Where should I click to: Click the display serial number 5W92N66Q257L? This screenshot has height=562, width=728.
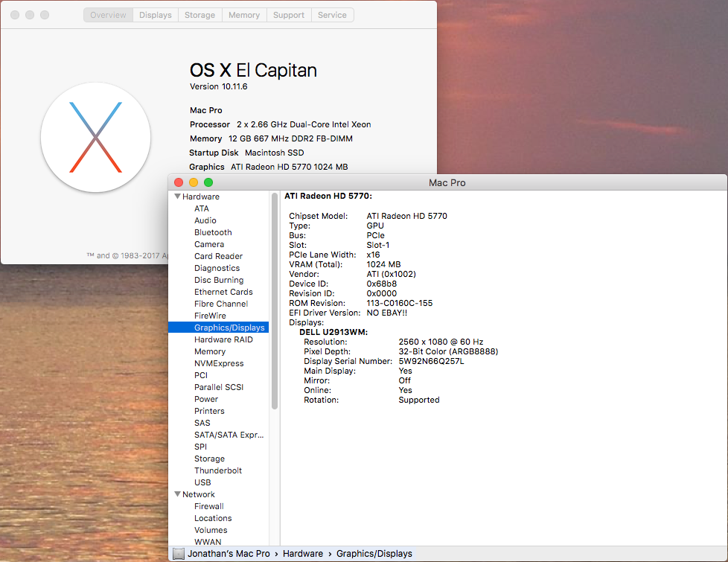(431, 361)
